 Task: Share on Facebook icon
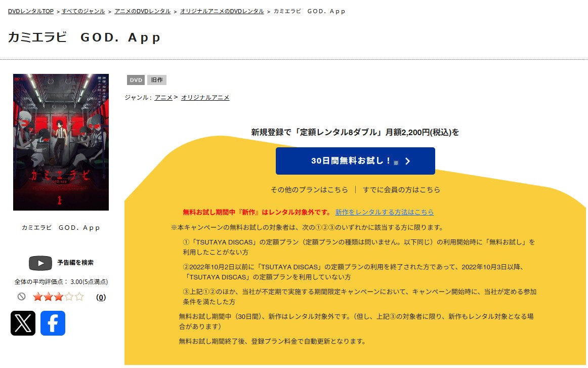click(x=53, y=323)
